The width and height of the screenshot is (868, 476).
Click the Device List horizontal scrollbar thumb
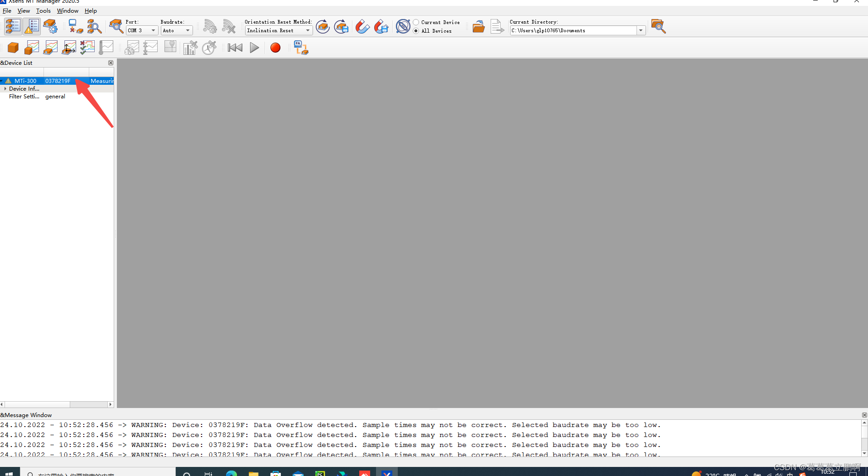[37, 404]
